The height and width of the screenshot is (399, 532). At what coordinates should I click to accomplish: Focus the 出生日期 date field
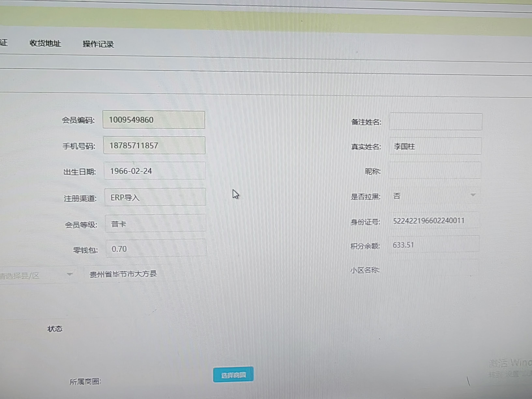tap(154, 171)
